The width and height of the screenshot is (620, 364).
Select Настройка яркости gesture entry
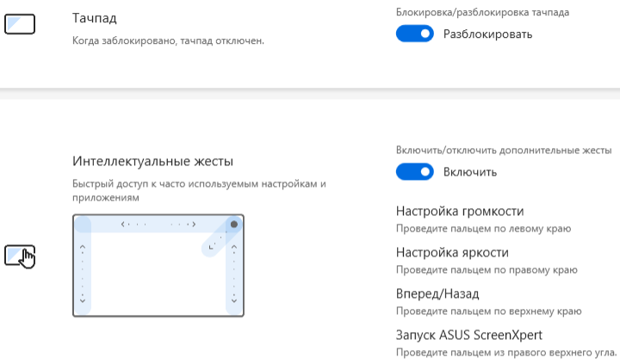click(452, 253)
